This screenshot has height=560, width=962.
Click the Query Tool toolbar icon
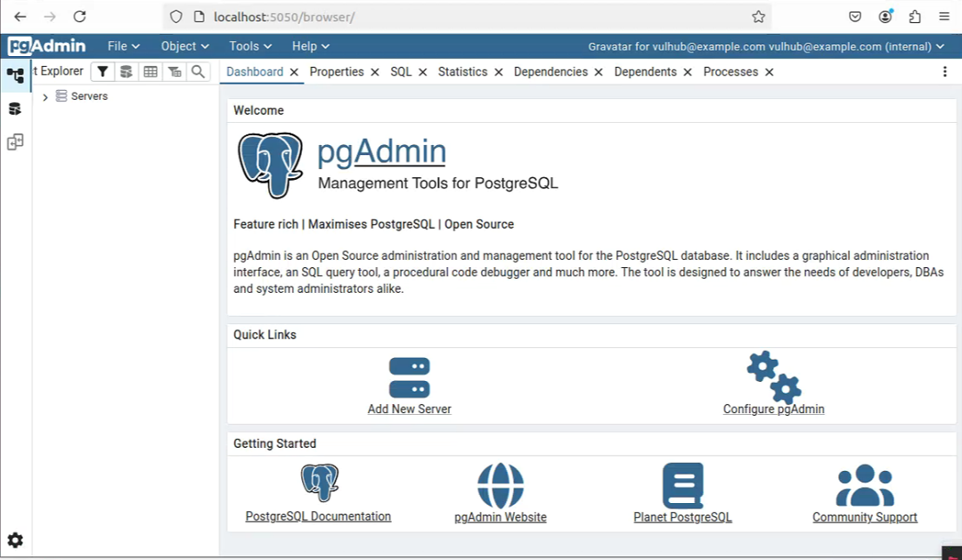tap(126, 72)
